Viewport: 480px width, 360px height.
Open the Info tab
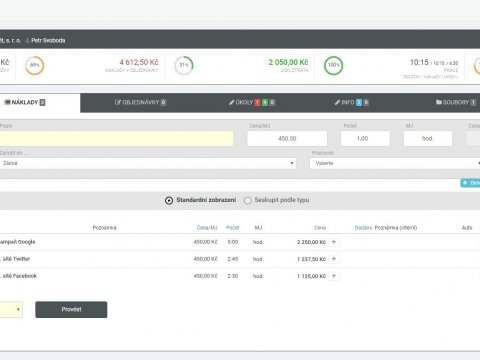pyautogui.click(x=352, y=102)
